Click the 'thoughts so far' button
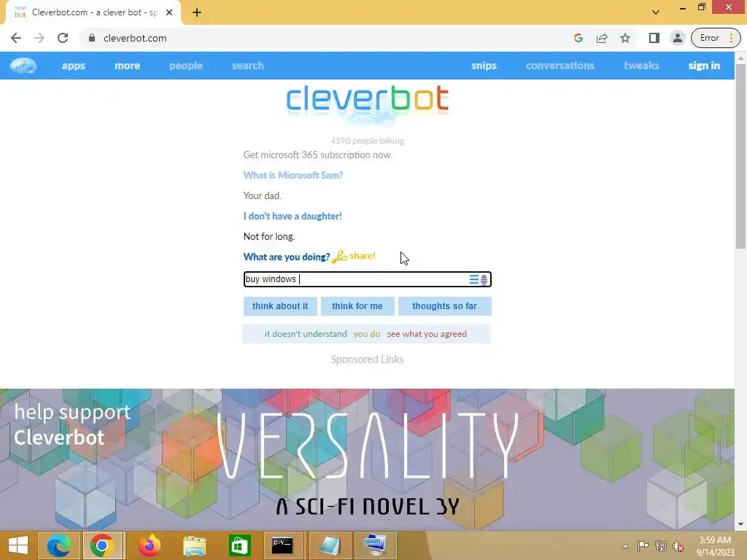 pos(444,306)
